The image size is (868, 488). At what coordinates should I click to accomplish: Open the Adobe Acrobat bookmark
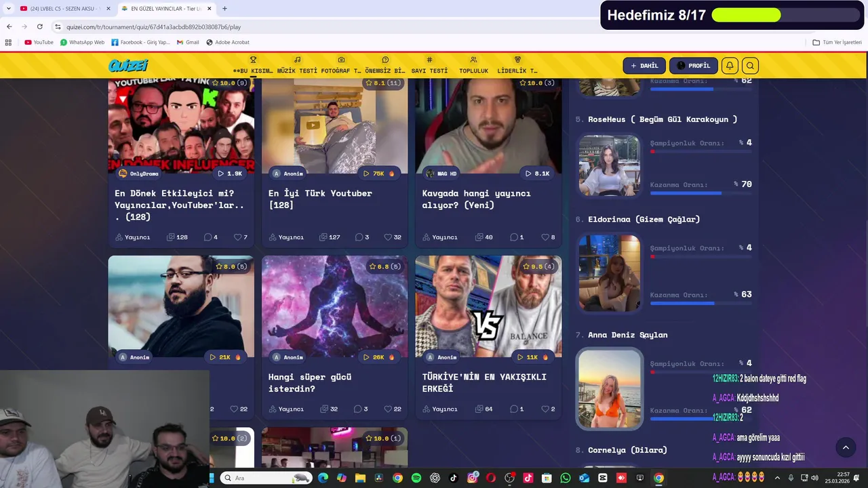[228, 42]
